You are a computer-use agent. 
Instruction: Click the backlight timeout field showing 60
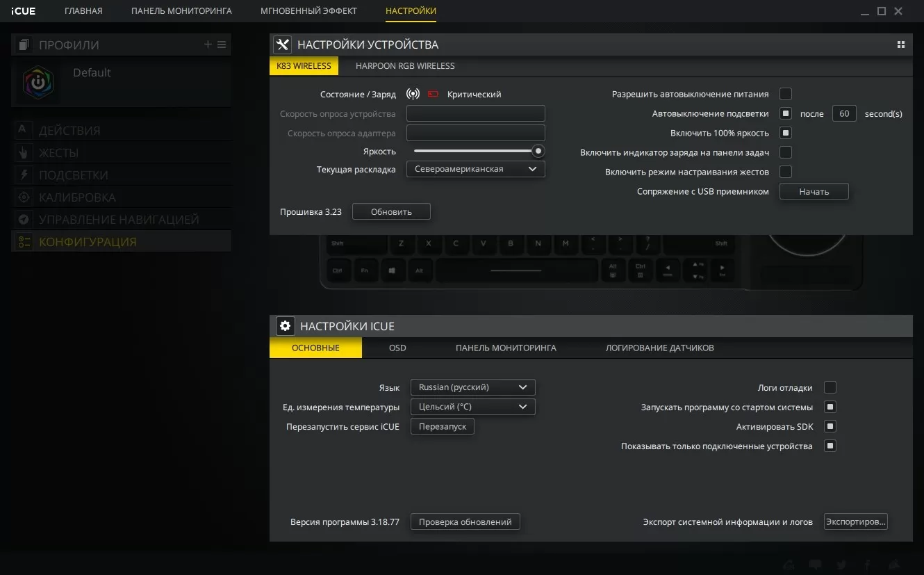point(844,113)
